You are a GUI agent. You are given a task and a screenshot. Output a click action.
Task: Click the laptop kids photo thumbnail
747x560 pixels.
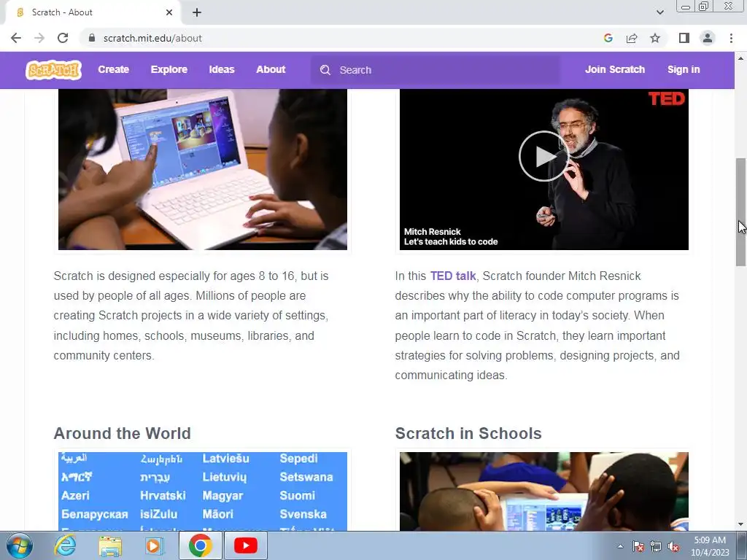[x=203, y=169]
